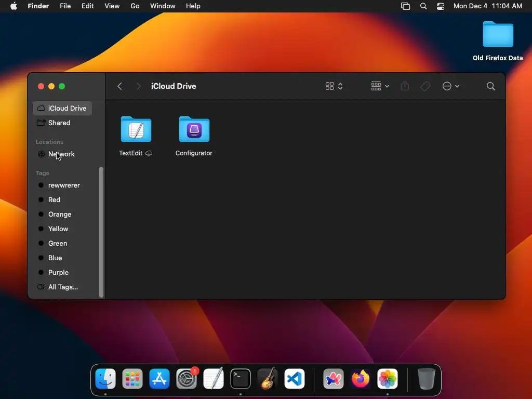Open the Help menu
Viewport: 532px width, 399px height.
pos(193,6)
